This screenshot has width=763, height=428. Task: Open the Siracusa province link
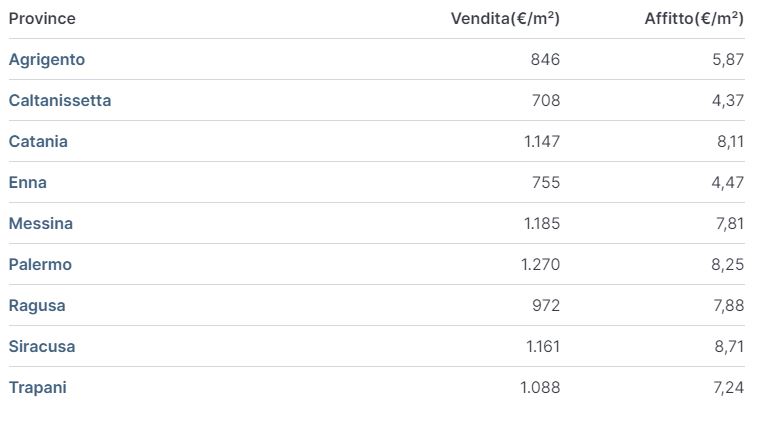tap(42, 347)
